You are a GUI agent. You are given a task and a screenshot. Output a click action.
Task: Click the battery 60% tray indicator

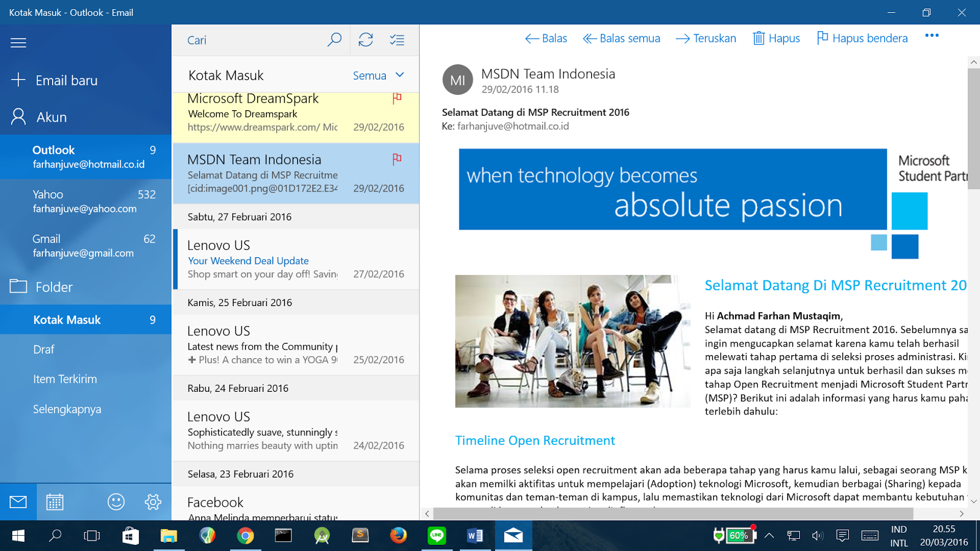click(734, 536)
